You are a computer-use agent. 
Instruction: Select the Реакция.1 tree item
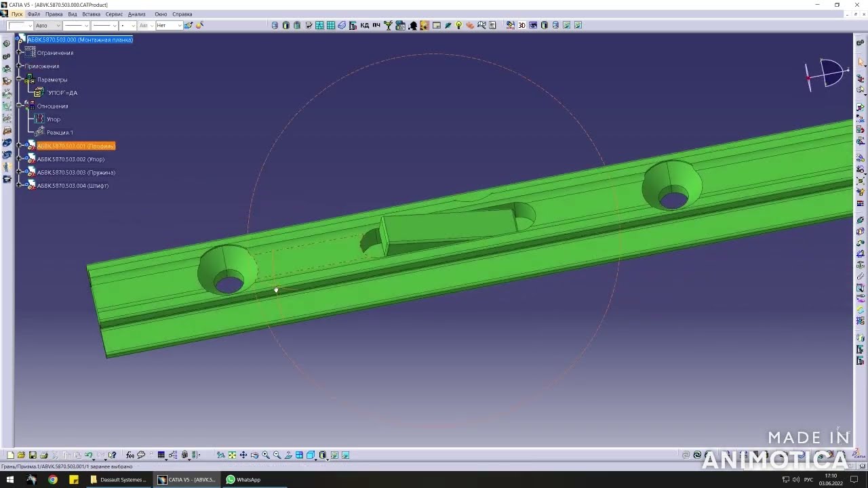[x=60, y=132]
